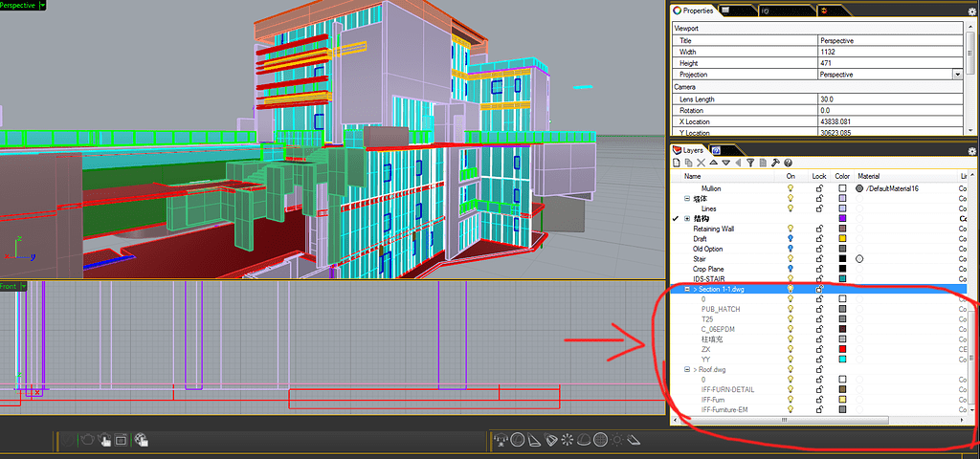Open the layer Filter funnel icon
The height and width of the screenshot is (459, 980).
(x=751, y=164)
